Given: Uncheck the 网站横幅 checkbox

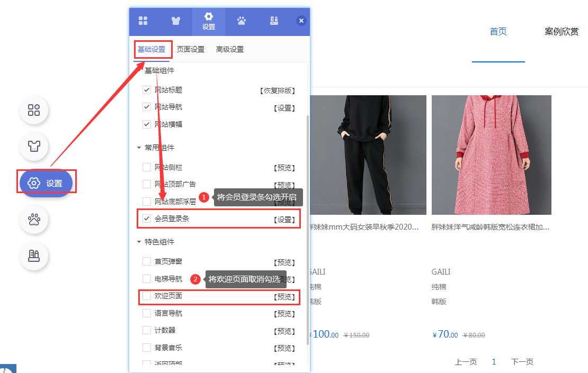Looking at the screenshot, I should tap(147, 124).
